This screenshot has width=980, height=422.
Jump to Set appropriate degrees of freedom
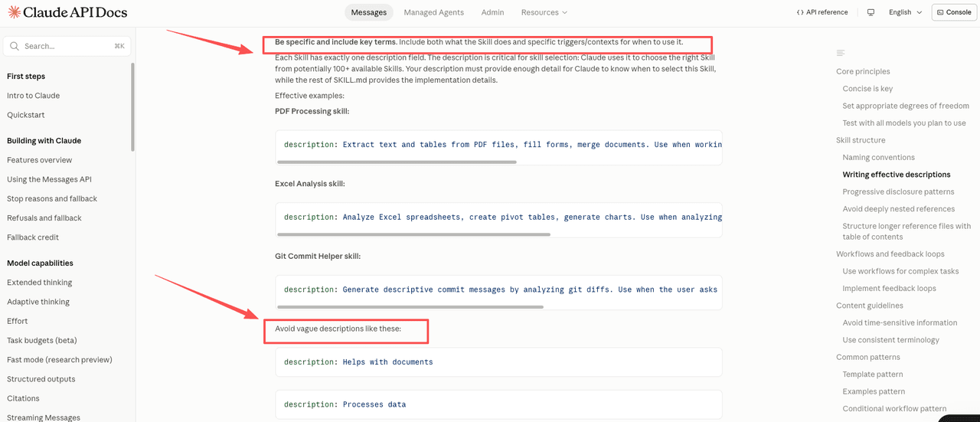[x=906, y=106]
